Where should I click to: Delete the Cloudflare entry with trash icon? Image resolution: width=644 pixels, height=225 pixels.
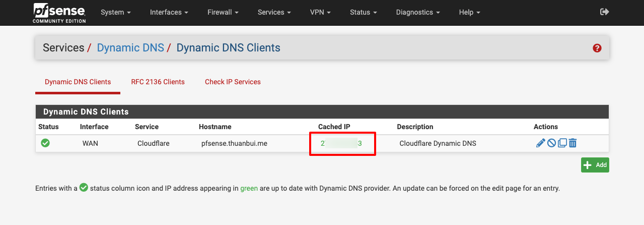pos(573,143)
